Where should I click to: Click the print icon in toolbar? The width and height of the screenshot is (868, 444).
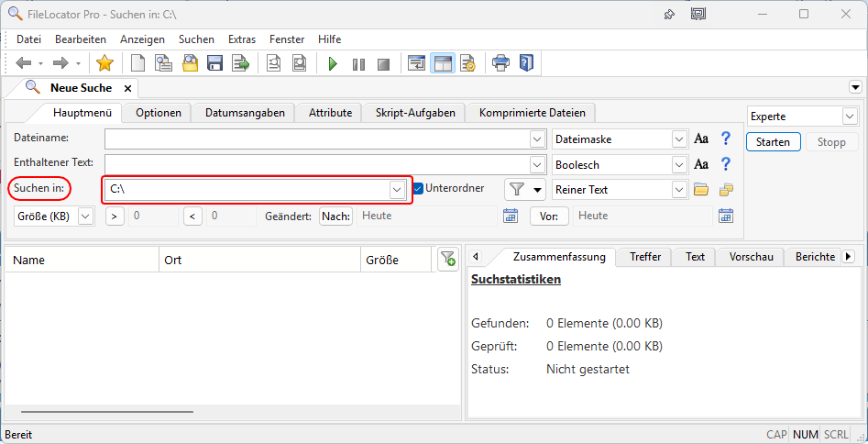[x=500, y=63]
